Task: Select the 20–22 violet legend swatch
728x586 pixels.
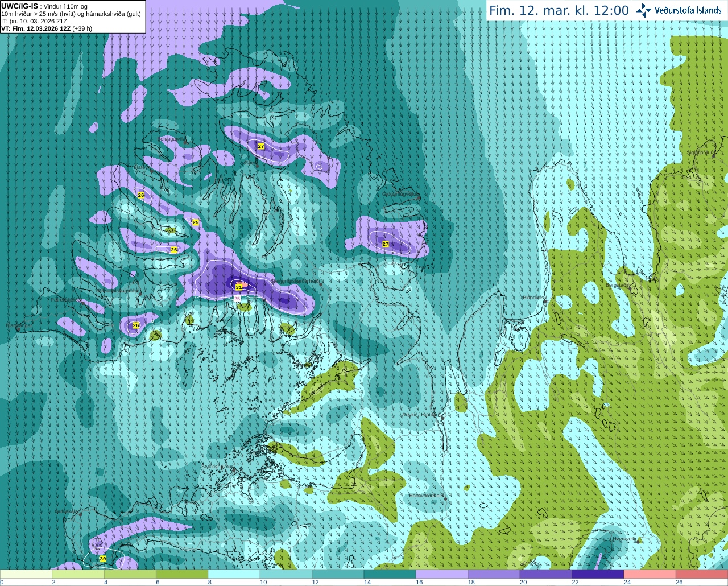Action: tap(546, 574)
